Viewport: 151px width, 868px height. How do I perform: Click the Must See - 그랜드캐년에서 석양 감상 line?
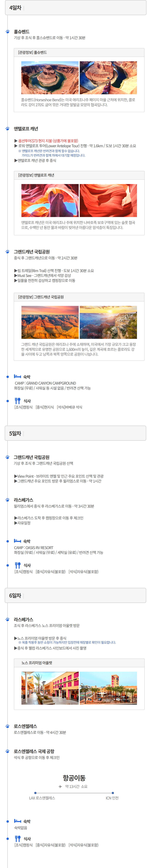point(42,276)
